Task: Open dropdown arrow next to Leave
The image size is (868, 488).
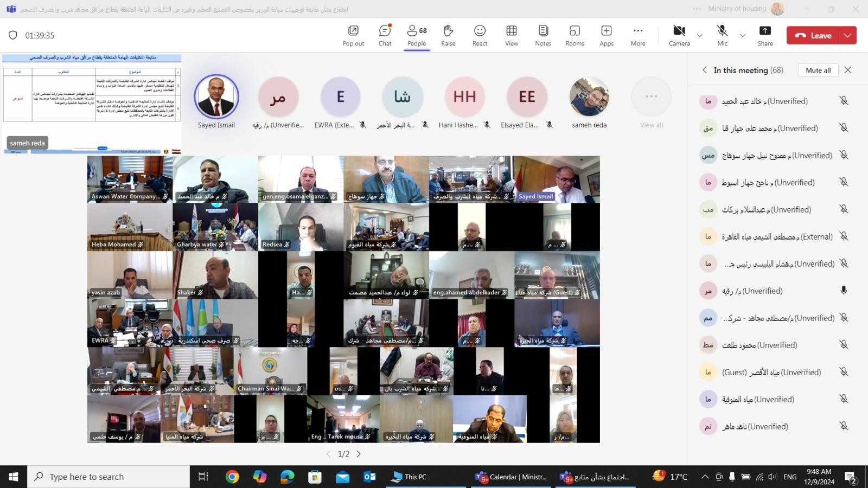Action: click(848, 35)
